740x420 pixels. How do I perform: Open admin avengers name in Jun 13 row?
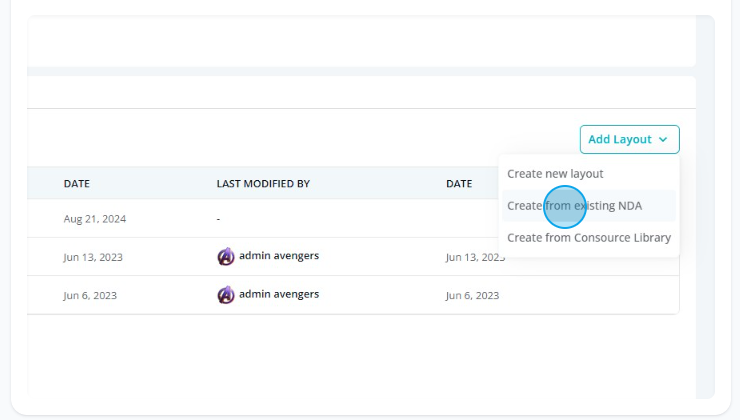[279, 255]
